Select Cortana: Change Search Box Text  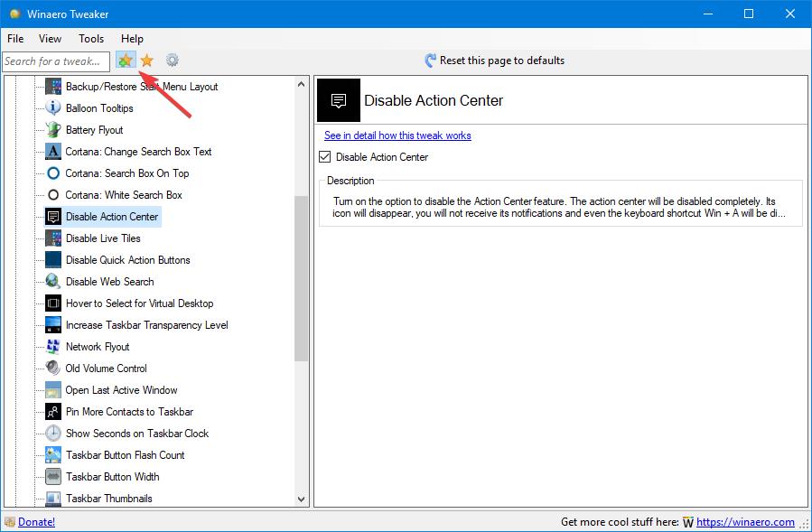pos(138,151)
